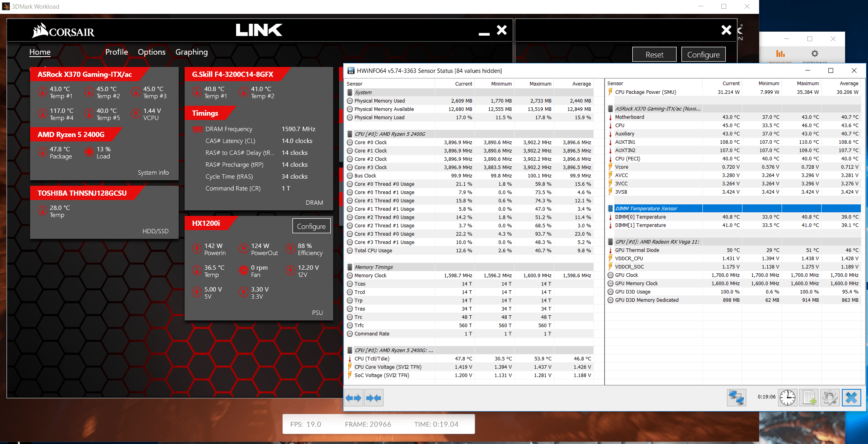Select the CPU (Tctl/Tdie) row
Screen dimensions: 868x444
point(470,358)
